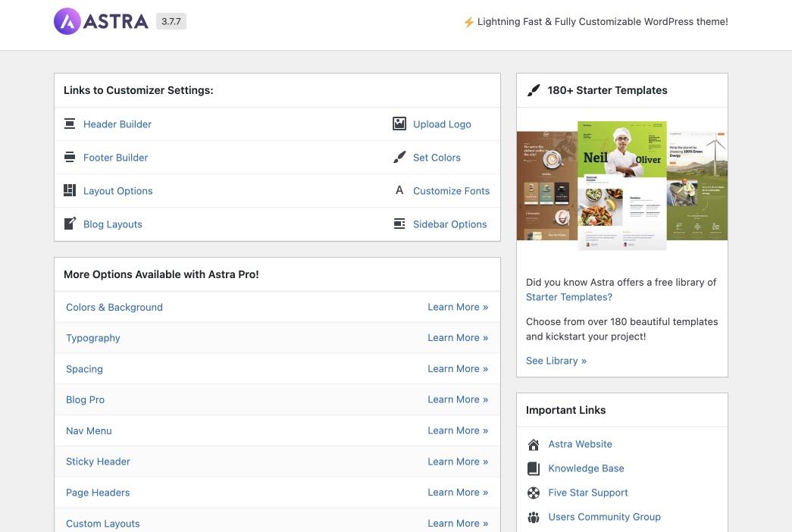Click the Footer Builder icon
The width and height of the screenshot is (792, 532).
pyautogui.click(x=70, y=156)
